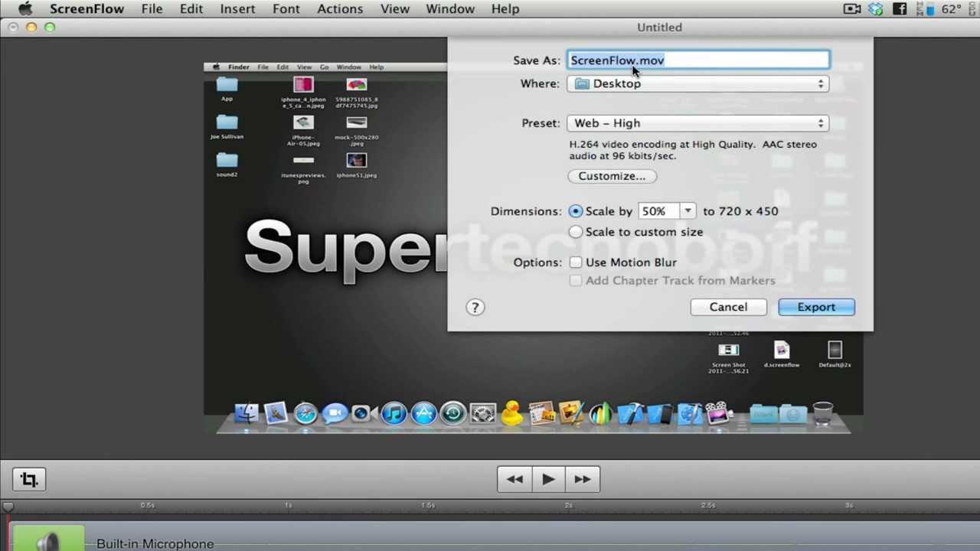980x551 pixels.
Task: Open the Where location dropdown
Action: point(697,83)
